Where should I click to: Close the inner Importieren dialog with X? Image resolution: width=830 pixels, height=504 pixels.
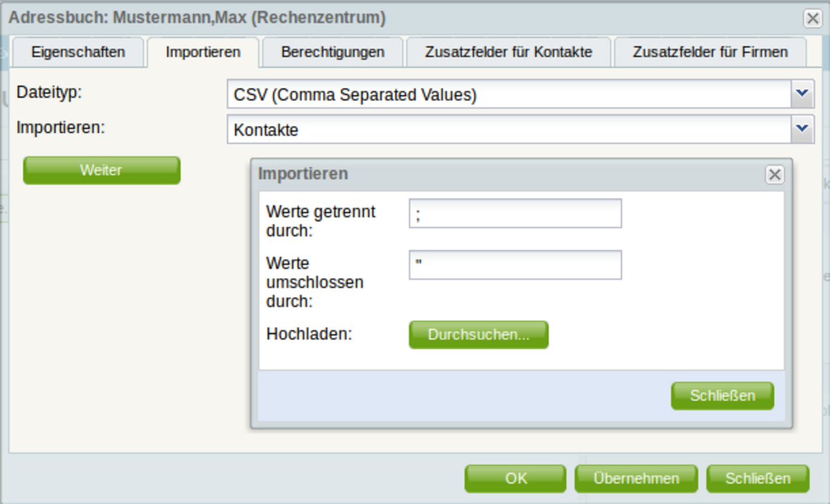(x=775, y=175)
